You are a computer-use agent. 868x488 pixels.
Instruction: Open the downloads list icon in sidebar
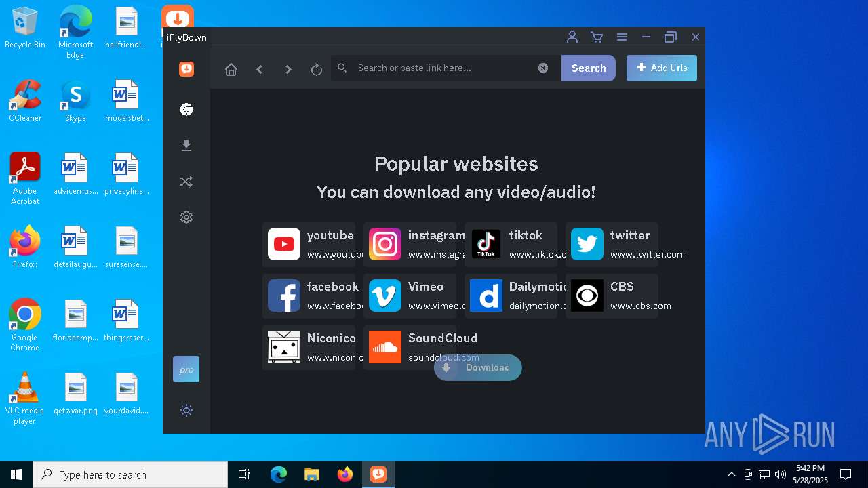coord(186,145)
